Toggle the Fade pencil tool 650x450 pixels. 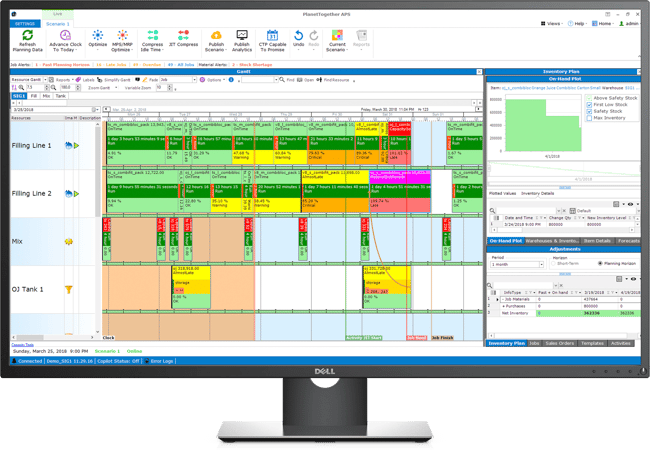pos(145,80)
